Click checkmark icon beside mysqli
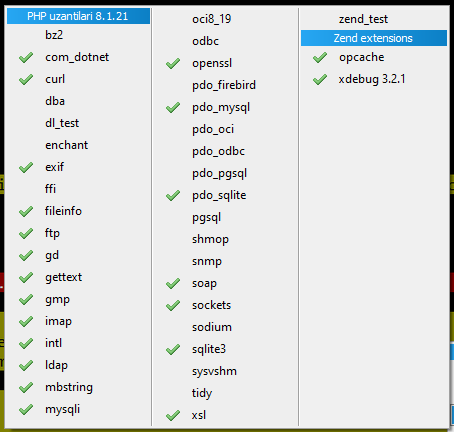The image size is (454, 432). (26, 409)
